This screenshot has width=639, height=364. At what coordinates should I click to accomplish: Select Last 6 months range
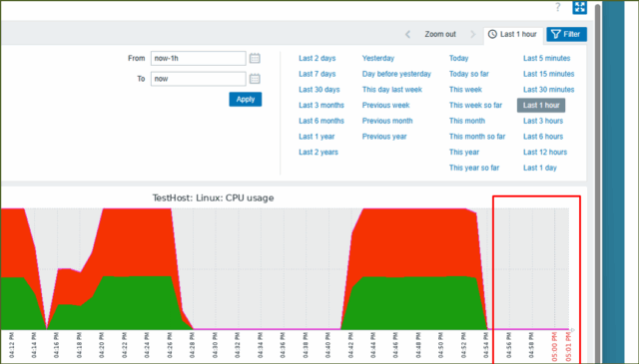click(x=321, y=121)
